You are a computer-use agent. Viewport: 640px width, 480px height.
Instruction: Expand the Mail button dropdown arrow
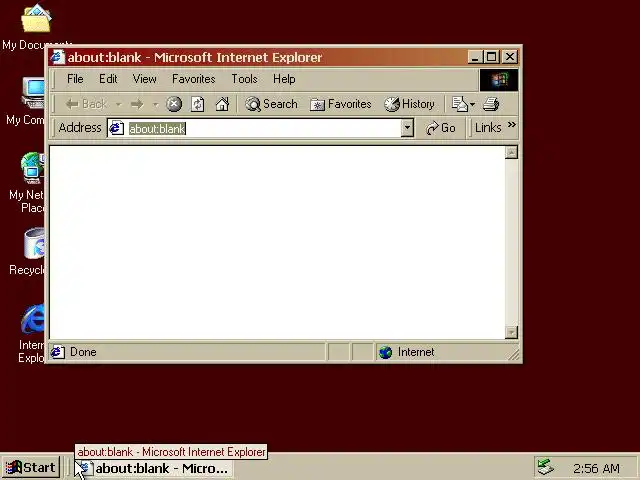[x=472, y=104]
